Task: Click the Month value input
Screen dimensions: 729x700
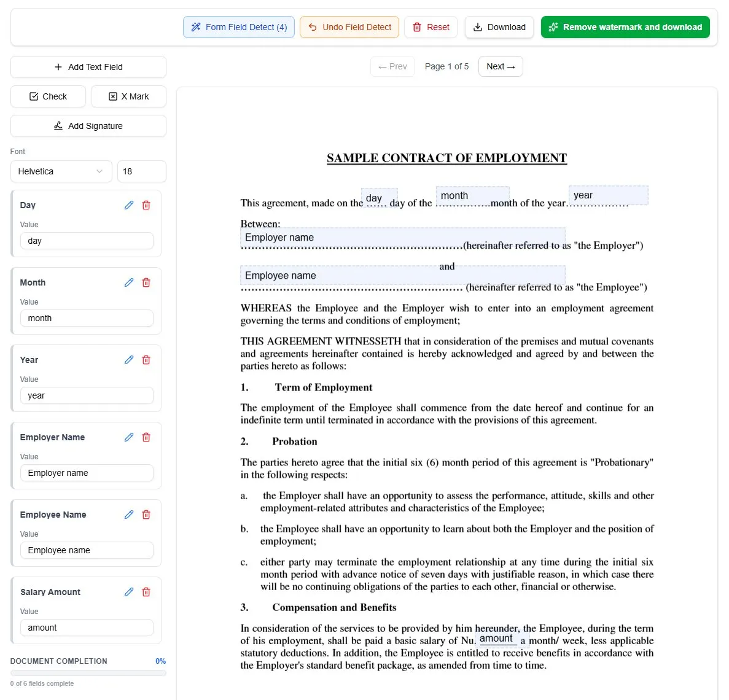Action: [x=87, y=319]
